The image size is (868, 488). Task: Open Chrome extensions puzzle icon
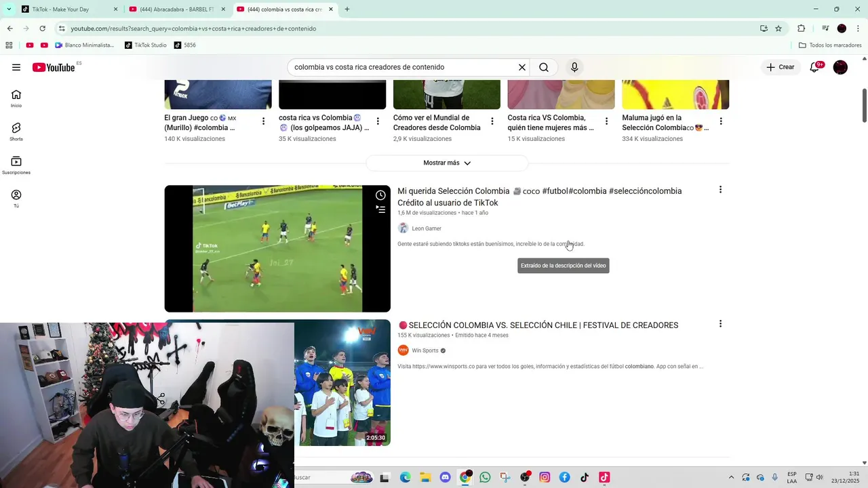pyautogui.click(x=802, y=28)
